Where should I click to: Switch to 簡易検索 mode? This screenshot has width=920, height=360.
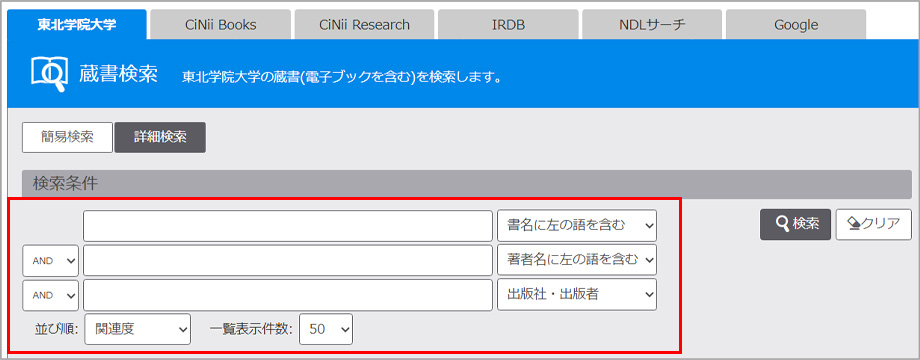click(x=67, y=137)
